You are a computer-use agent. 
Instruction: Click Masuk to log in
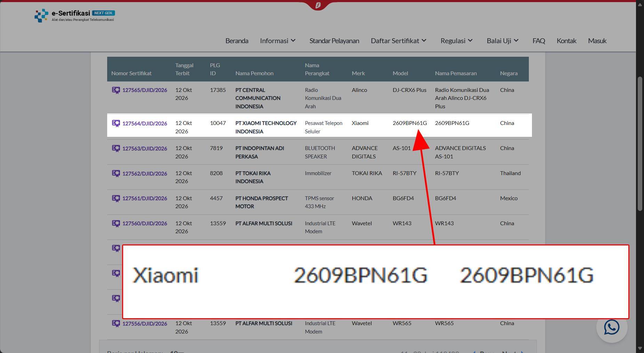[x=597, y=41]
